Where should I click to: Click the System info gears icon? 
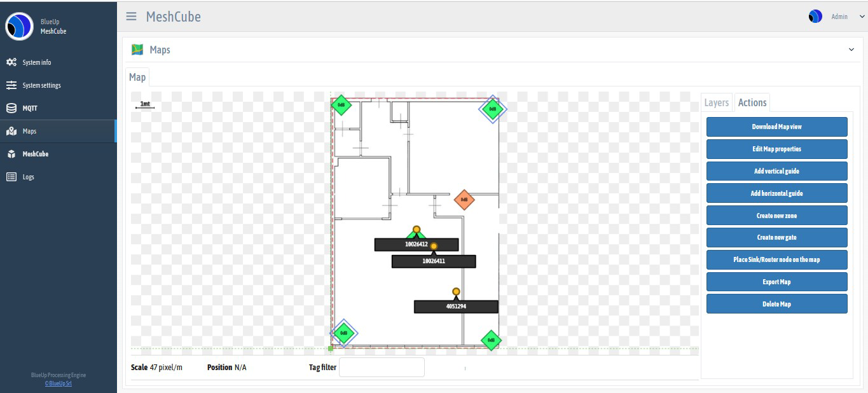11,62
